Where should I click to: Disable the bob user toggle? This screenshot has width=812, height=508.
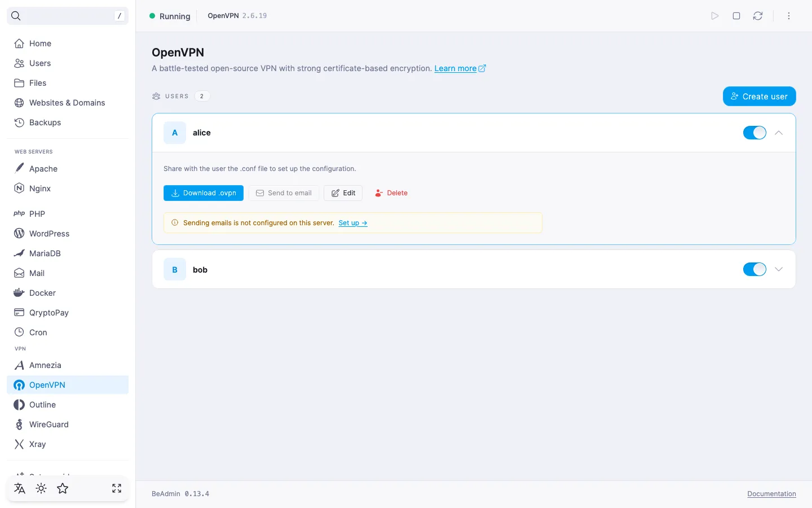754,269
